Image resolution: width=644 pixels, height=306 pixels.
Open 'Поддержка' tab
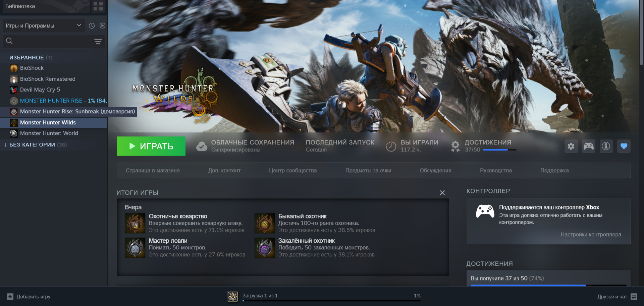tap(554, 171)
